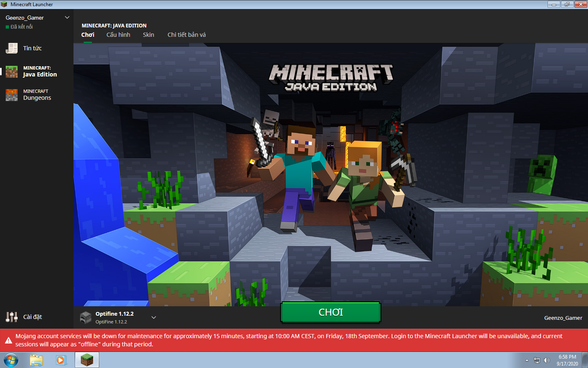Expand the Geenzo_Gamer account dropdown
This screenshot has width=588, height=368.
(x=67, y=18)
